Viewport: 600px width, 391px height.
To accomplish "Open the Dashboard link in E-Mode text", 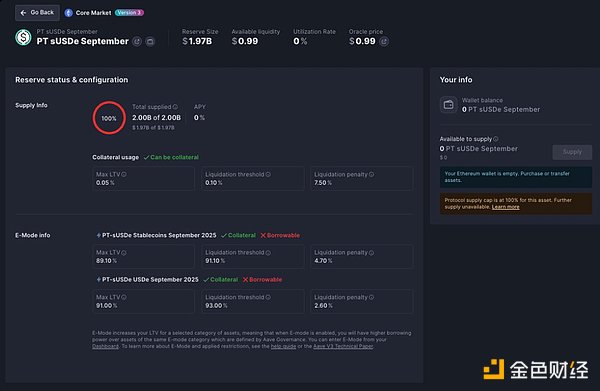I will click(x=105, y=346).
